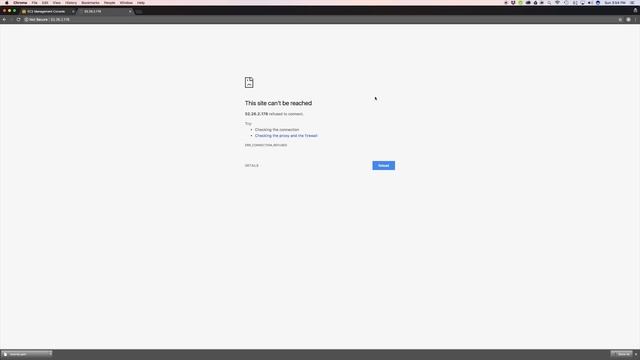Image resolution: width=640 pixels, height=360 pixels.
Task: Click the ERR_CONNECTION_REFUSED error code text
Action: [266, 145]
